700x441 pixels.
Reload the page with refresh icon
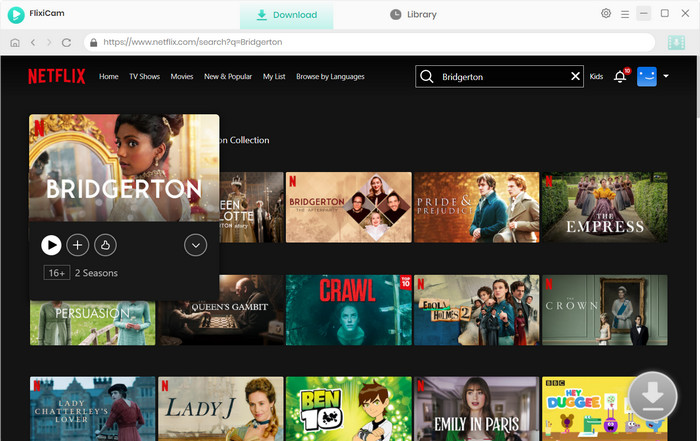(67, 42)
